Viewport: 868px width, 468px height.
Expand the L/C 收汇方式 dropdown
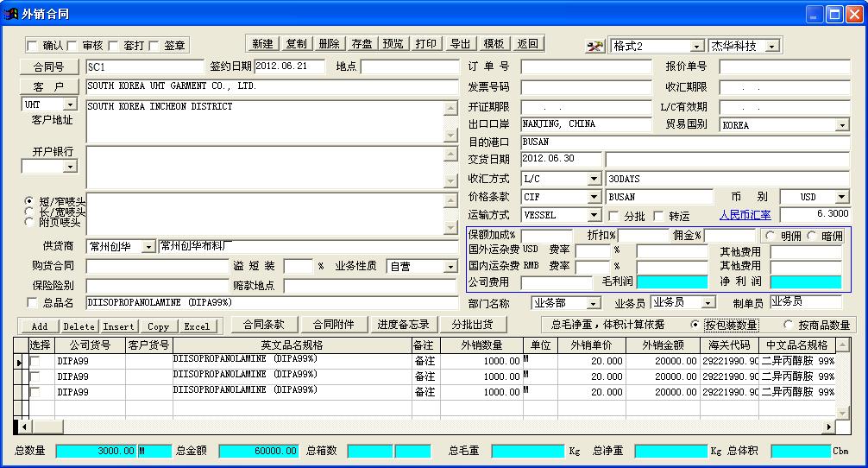[x=594, y=179]
